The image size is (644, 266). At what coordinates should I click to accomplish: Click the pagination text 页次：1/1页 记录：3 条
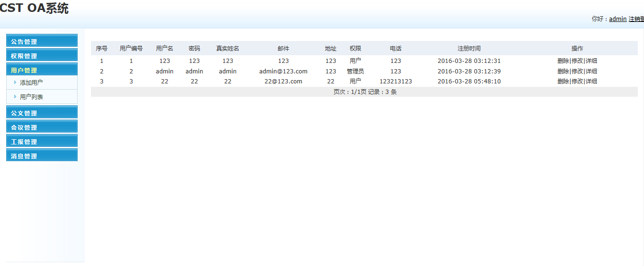(x=365, y=92)
